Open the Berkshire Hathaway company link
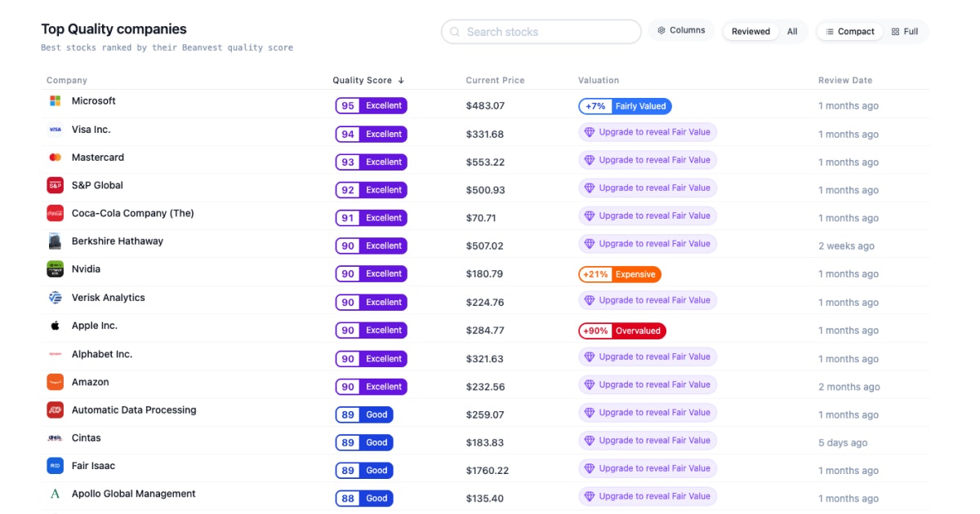Viewport: 980px width, 514px height. [x=118, y=241]
